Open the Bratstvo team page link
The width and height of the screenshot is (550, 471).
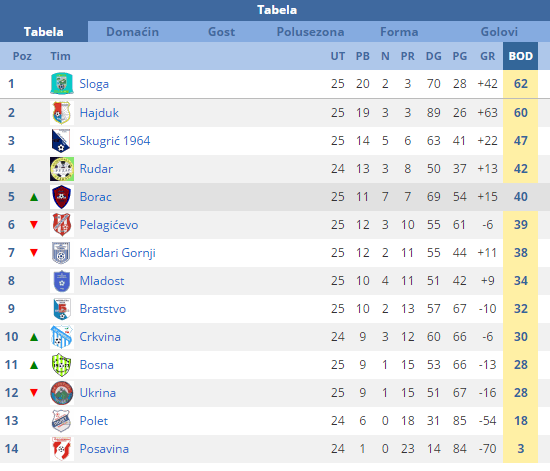tap(102, 309)
